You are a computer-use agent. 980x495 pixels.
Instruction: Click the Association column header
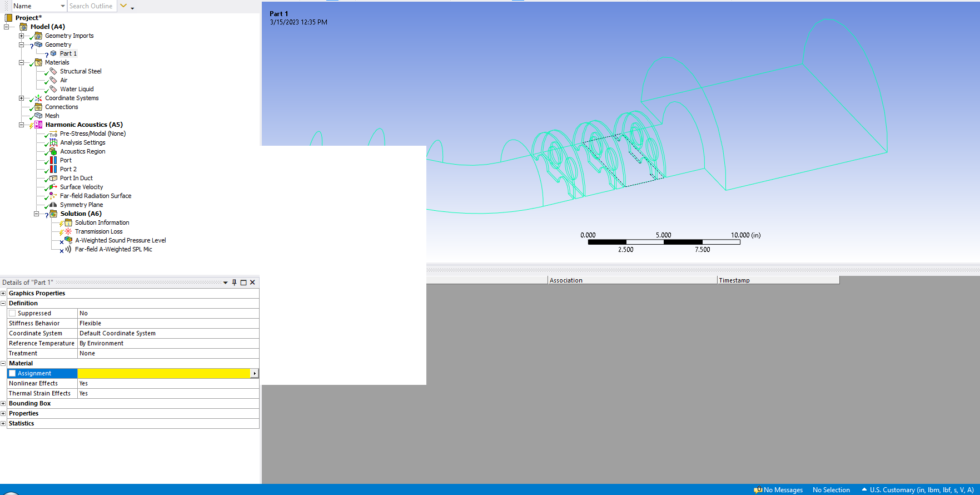[x=633, y=280]
